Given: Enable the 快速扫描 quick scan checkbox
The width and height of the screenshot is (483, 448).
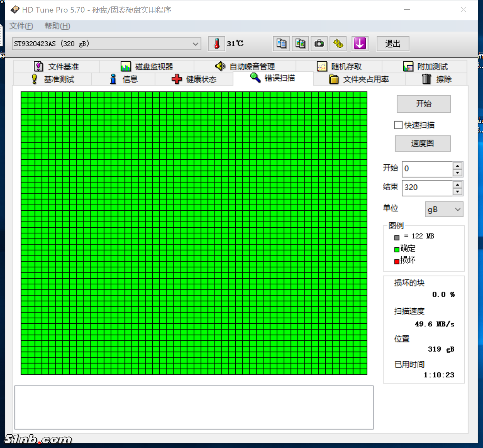Looking at the screenshot, I should click(x=398, y=125).
